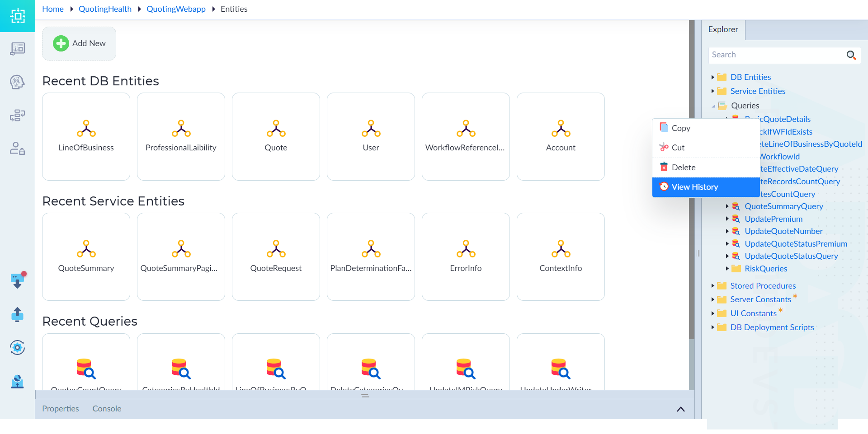The image size is (868, 434).
Task: Open the User DB entity card
Action: tap(371, 136)
